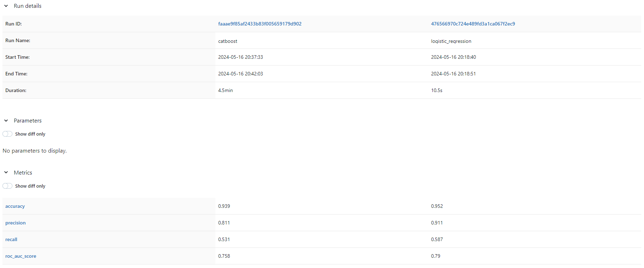Click the recall metric link
The image size is (644, 268).
(11, 240)
